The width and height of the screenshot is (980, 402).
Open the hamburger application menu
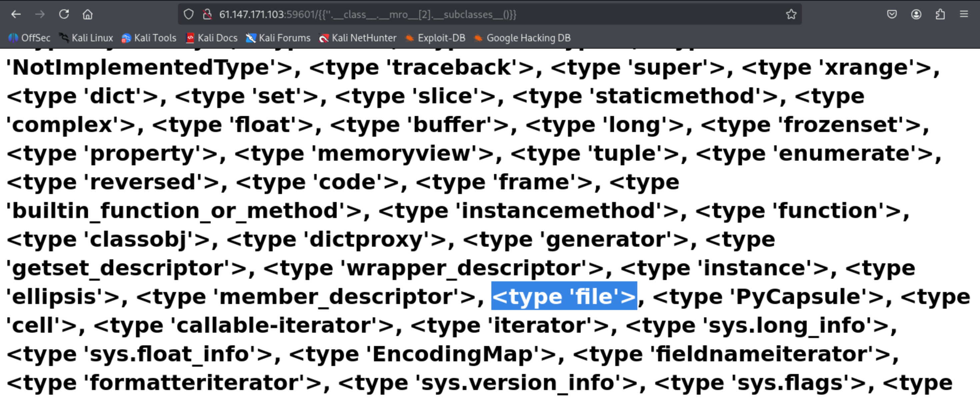click(x=964, y=14)
